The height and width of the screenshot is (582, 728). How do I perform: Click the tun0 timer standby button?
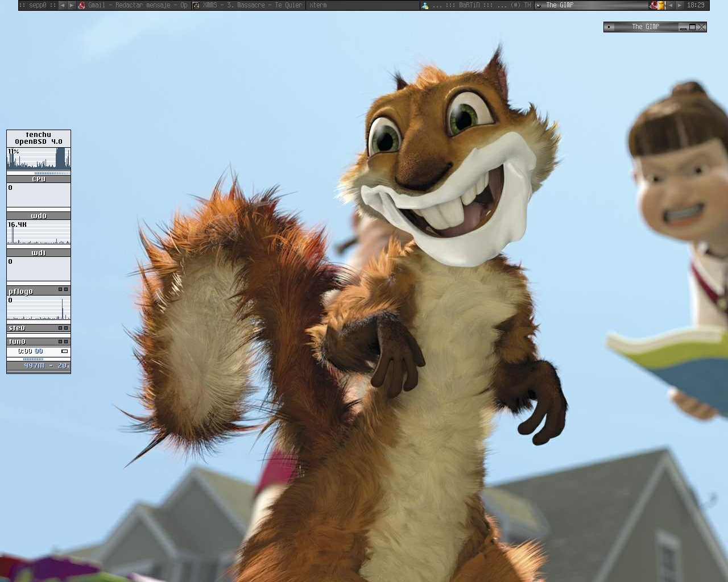click(x=64, y=351)
